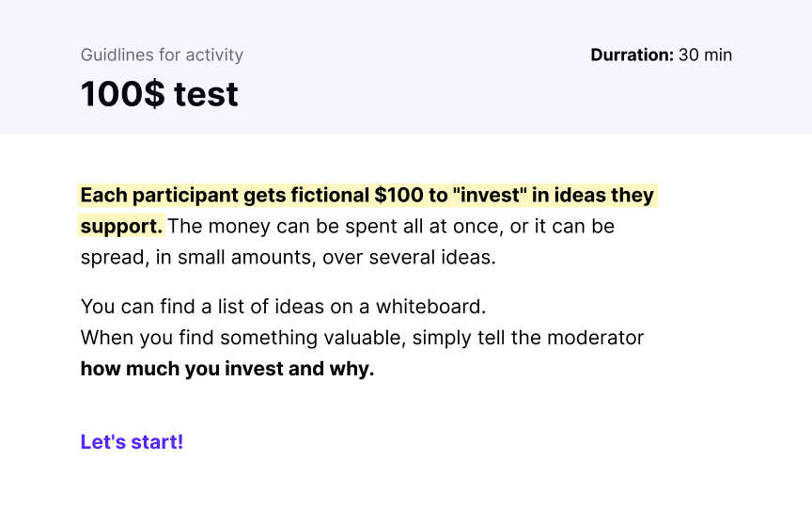Image resolution: width=812 pixels, height=508 pixels.
Task: Click the "30 min" duration value
Action: pos(705,55)
